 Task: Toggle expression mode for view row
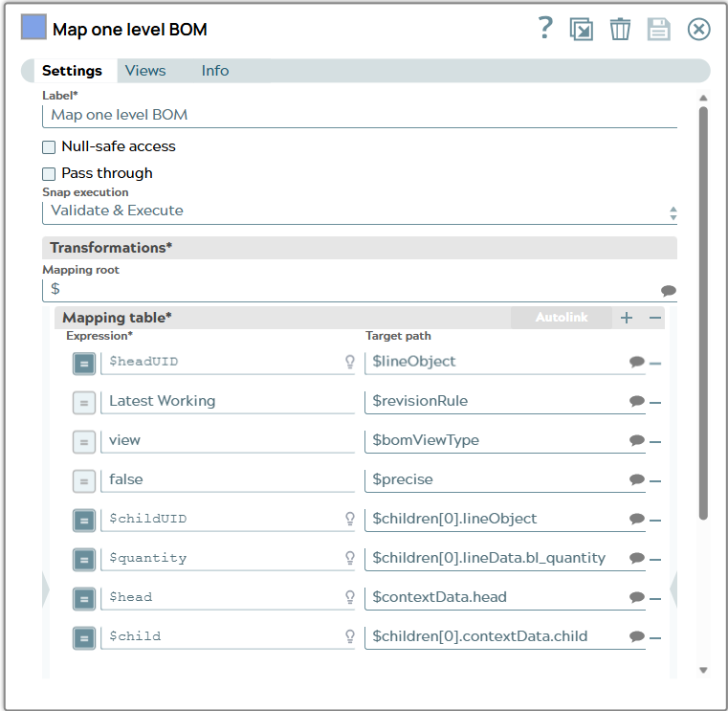coord(84,442)
